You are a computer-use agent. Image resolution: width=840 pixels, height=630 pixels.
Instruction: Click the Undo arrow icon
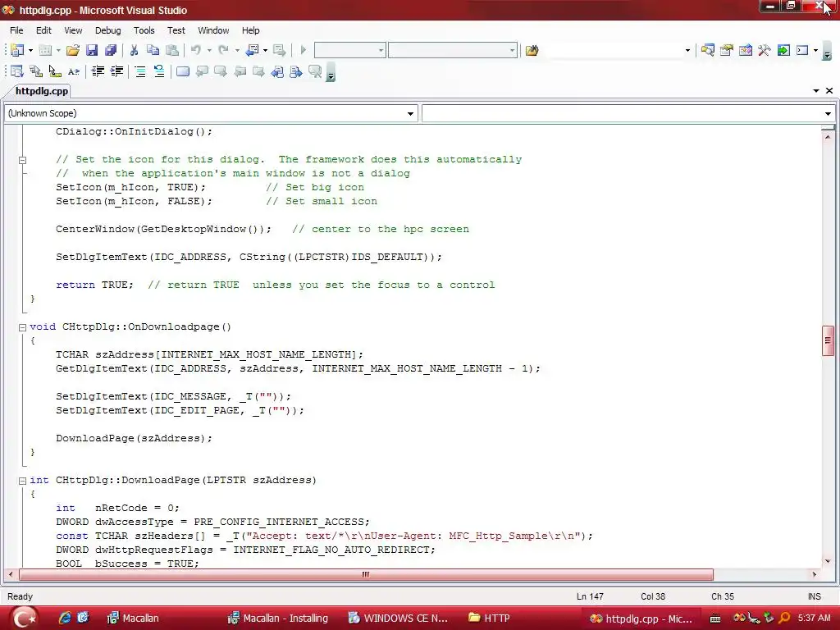[x=196, y=50]
